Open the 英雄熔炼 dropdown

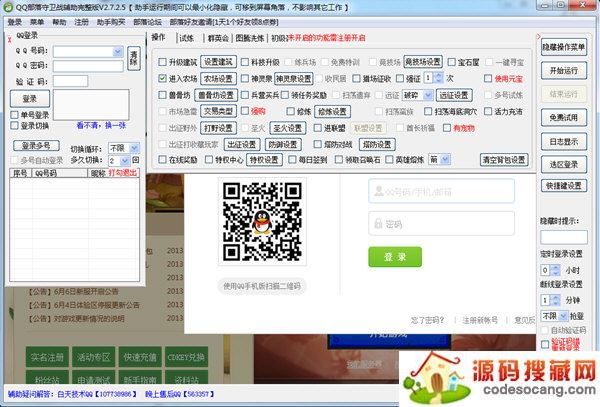point(445,160)
